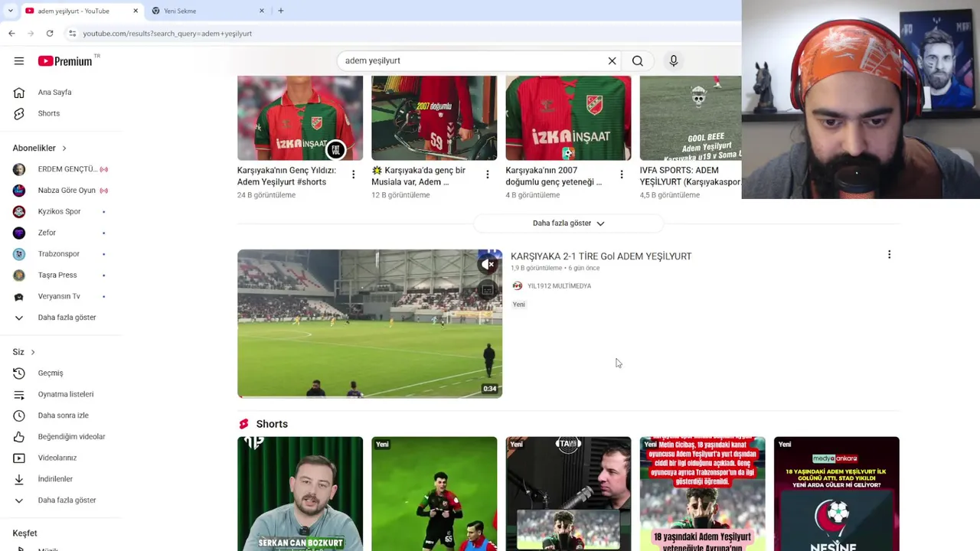980x551 pixels.
Task: Go back with browser back arrow
Action: (11, 34)
